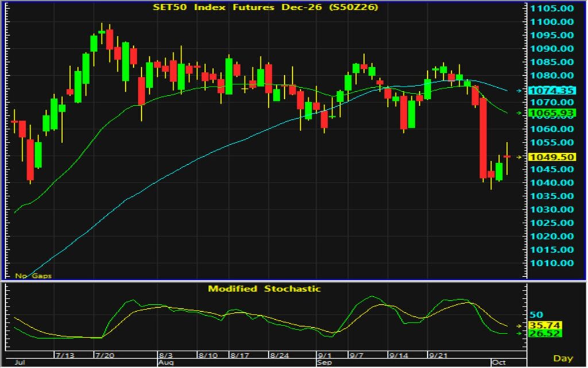Click the 8/3 date label
588x368 pixels.
pyautogui.click(x=166, y=355)
